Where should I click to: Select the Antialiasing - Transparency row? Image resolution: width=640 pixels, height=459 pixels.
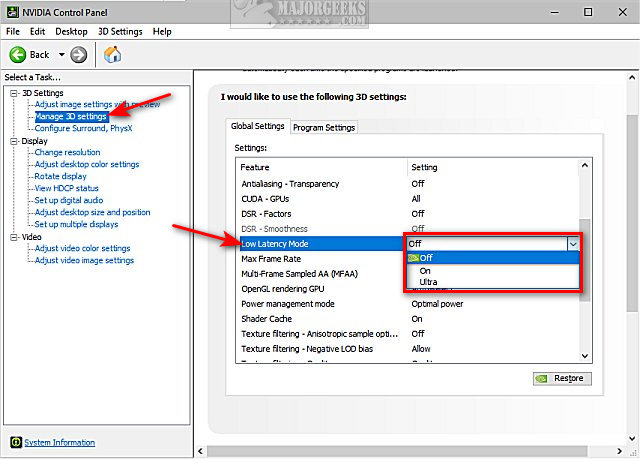click(x=408, y=184)
